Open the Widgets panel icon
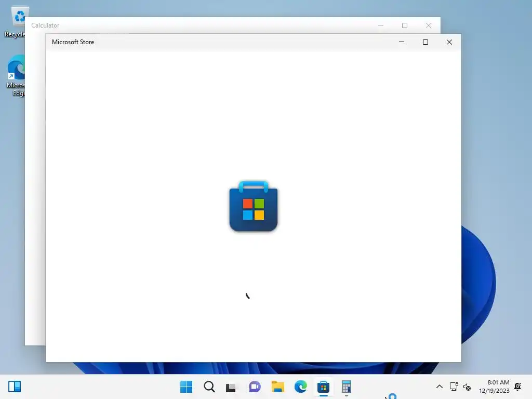 pyautogui.click(x=15, y=387)
